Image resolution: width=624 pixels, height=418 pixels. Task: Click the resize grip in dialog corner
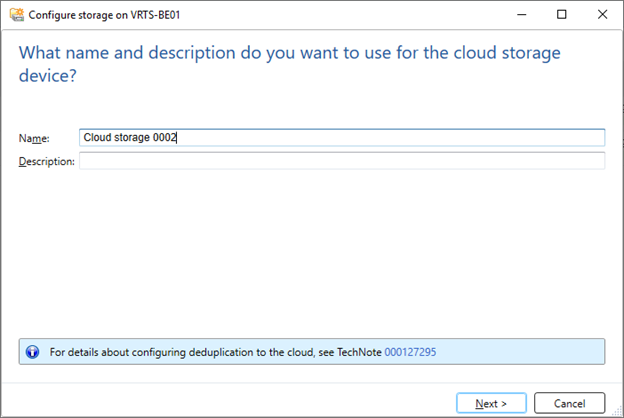617,411
